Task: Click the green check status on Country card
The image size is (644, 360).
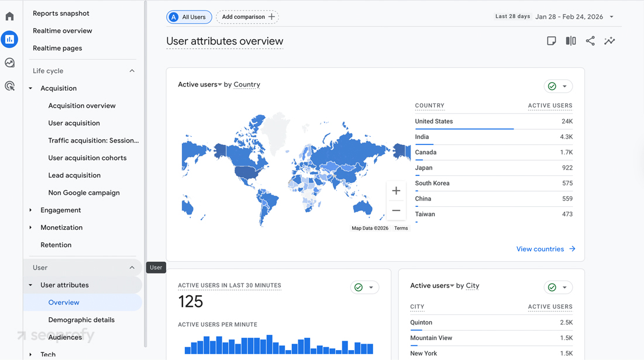Action: [552, 86]
